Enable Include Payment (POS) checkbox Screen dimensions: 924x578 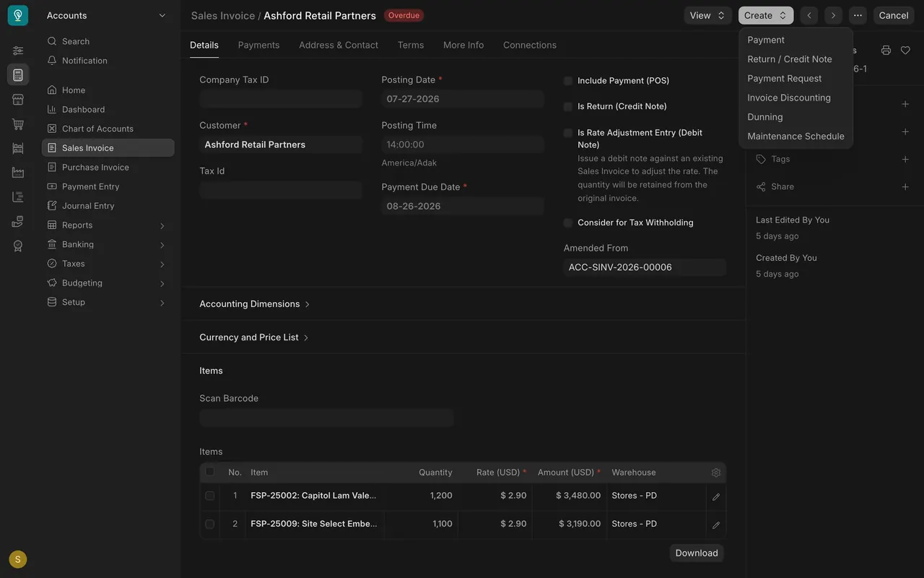(x=568, y=81)
